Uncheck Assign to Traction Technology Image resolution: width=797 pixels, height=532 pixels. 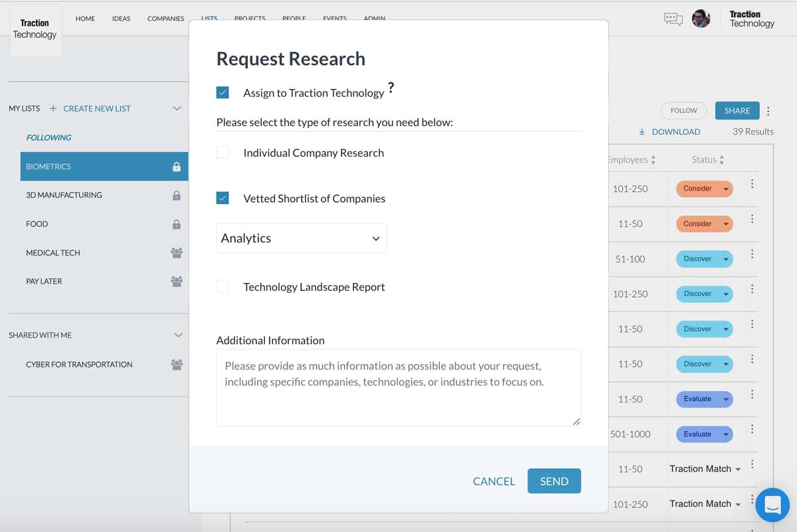coord(222,93)
